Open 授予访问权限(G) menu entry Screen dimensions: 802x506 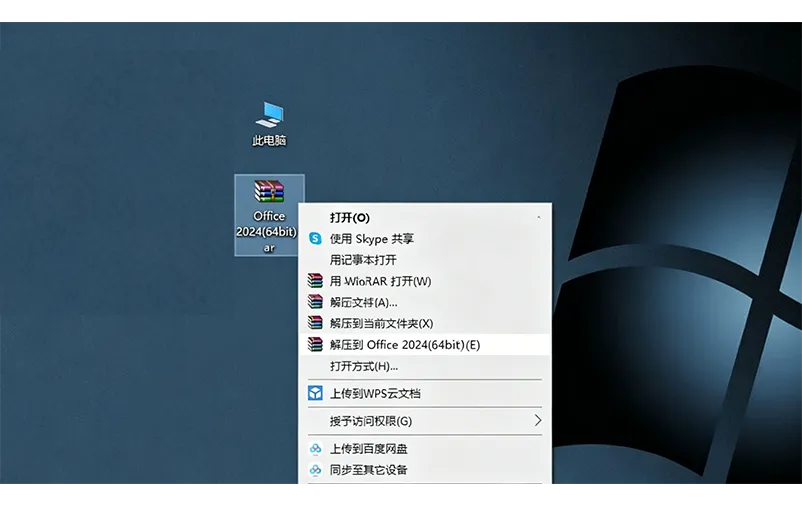click(x=425, y=421)
